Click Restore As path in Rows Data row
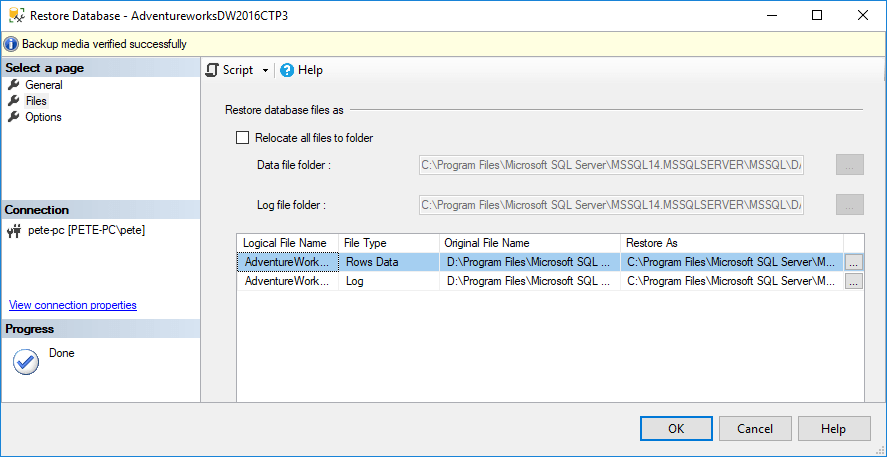The image size is (887, 457). coord(732,262)
